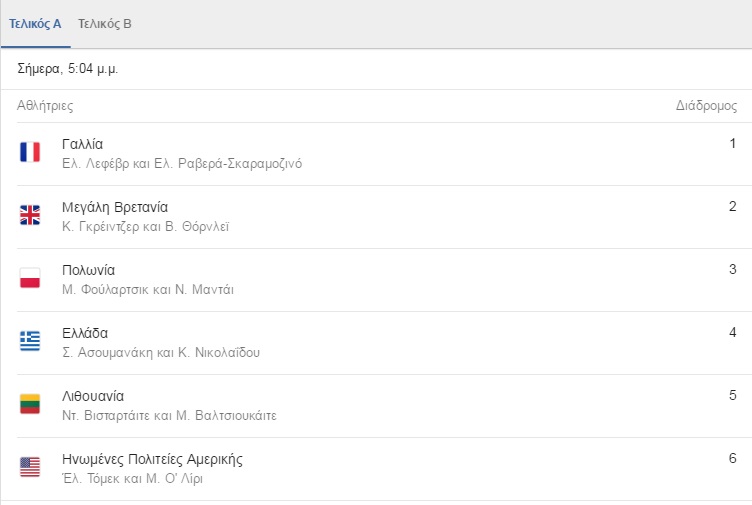752x505 pixels.
Task: Select the Πολωνία team name
Action: [x=88, y=270]
